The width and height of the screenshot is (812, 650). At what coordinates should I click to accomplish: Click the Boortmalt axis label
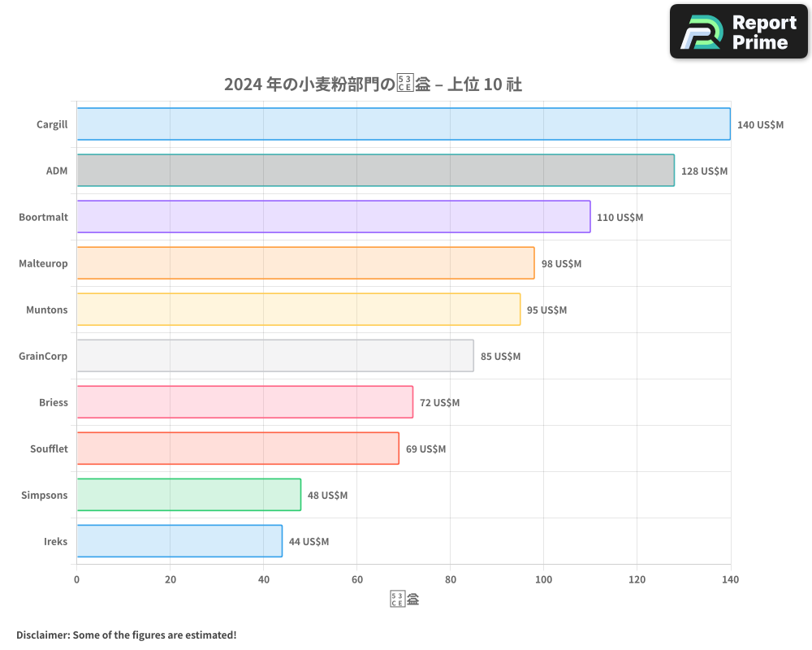tap(43, 217)
